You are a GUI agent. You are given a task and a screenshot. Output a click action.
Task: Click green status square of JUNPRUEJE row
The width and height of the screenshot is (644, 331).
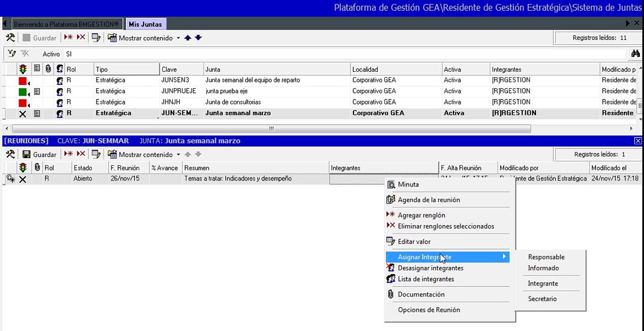click(23, 91)
